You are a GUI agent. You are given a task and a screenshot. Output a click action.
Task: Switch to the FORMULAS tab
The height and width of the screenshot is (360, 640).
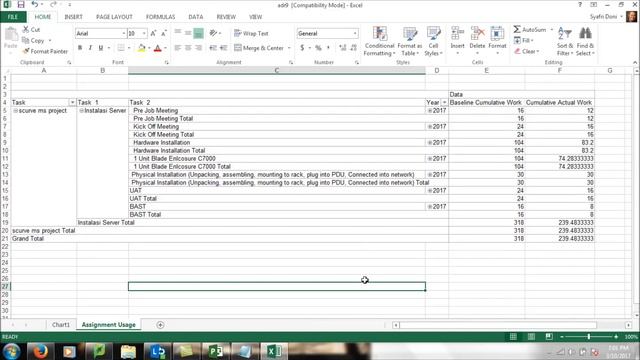click(160, 17)
